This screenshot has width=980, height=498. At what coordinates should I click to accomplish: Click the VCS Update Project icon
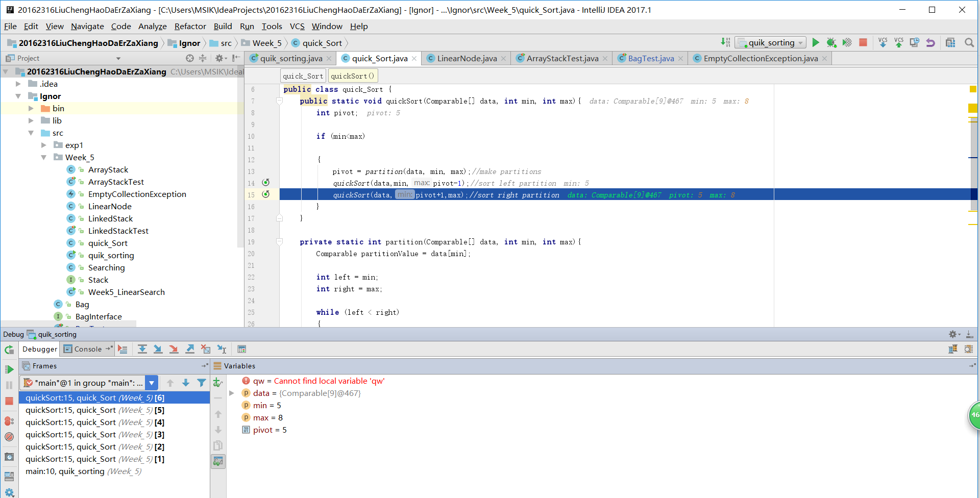(883, 43)
